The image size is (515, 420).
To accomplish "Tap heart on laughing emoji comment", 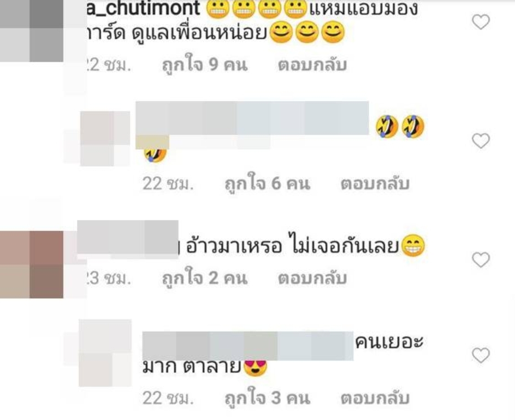I will coord(481,141).
